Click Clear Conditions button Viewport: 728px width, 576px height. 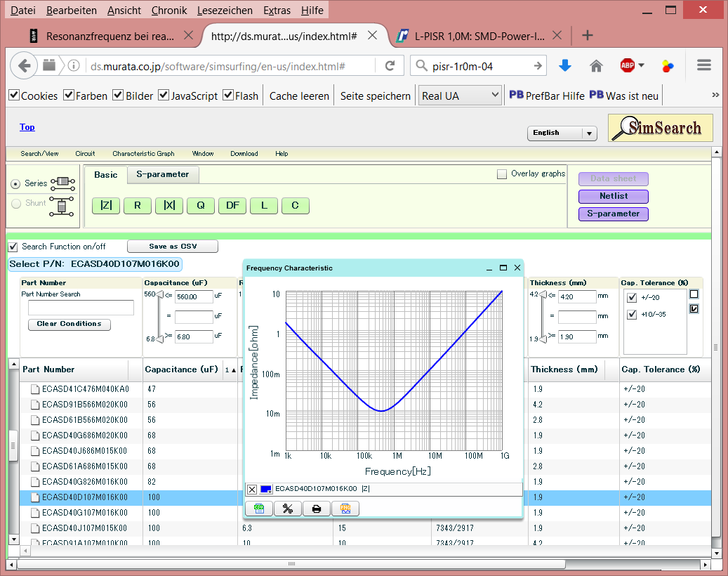70,324
